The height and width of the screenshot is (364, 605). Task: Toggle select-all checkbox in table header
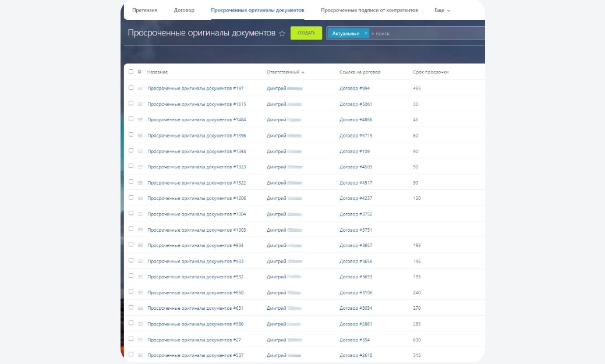pos(131,72)
